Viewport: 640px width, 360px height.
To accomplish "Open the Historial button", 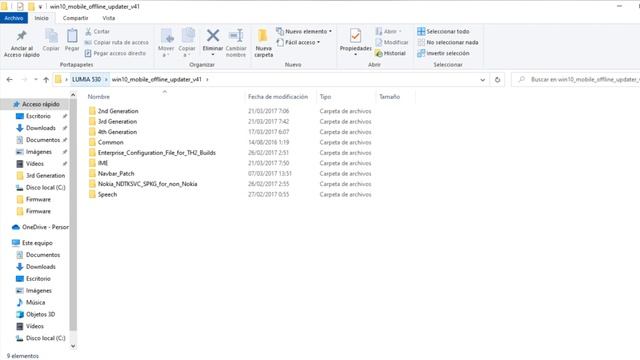I will coord(390,53).
